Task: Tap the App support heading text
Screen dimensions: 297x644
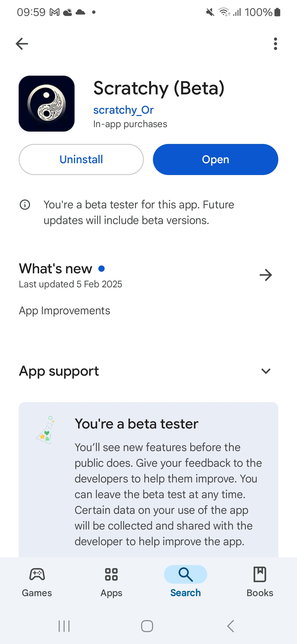Action: coord(59,371)
